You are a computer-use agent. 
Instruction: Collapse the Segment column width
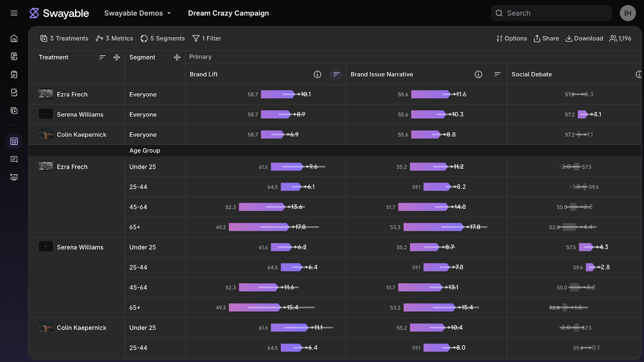[177, 58]
